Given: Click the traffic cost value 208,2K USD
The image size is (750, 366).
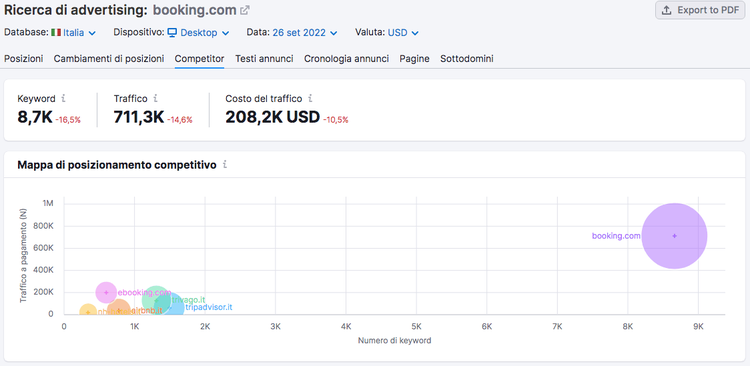Looking at the screenshot, I should point(273,117).
